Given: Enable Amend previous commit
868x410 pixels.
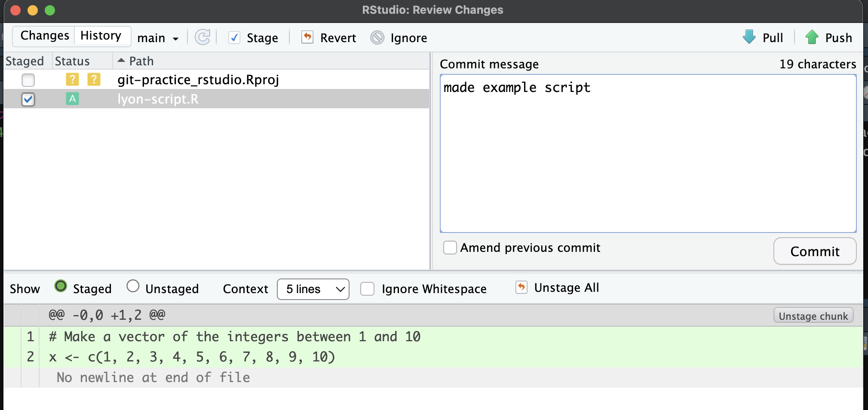Looking at the screenshot, I should [450, 248].
